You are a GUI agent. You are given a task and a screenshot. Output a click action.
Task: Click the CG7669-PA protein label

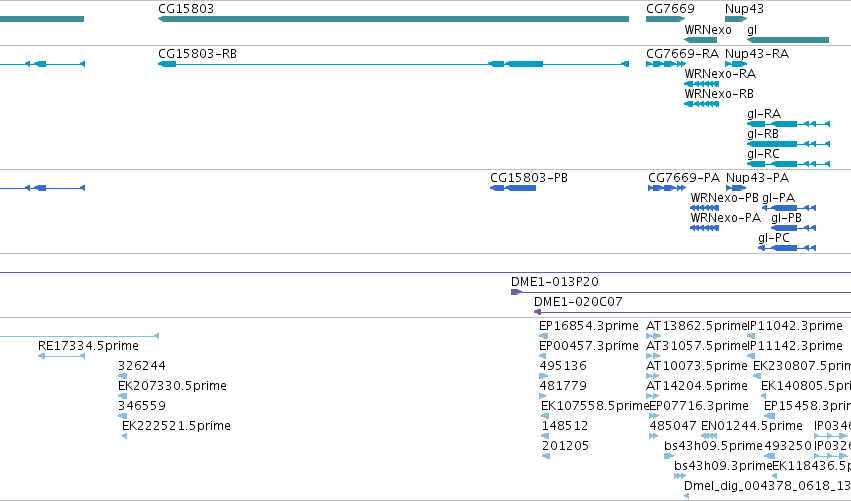(684, 178)
